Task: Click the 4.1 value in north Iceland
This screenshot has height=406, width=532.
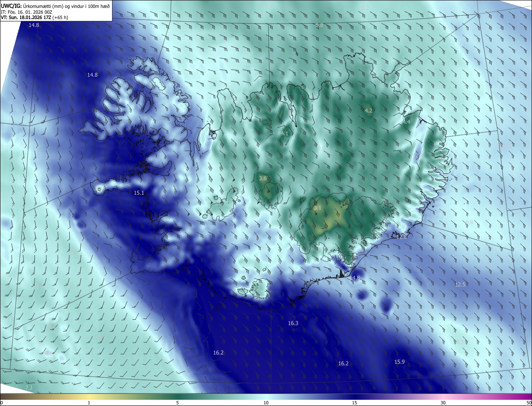Action: click(284, 133)
